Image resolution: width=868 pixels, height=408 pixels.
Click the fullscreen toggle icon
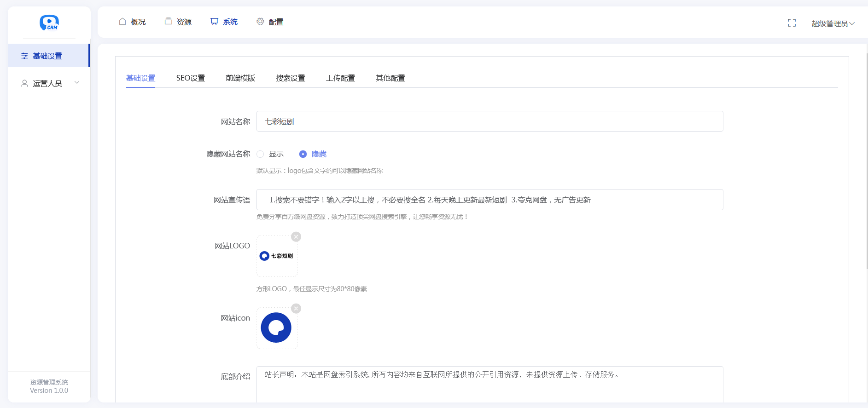pos(792,23)
